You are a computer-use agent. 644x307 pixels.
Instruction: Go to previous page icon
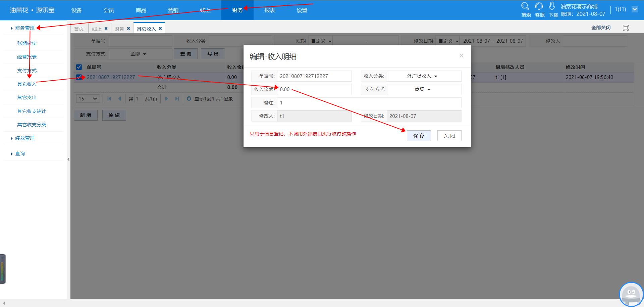(x=119, y=99)
